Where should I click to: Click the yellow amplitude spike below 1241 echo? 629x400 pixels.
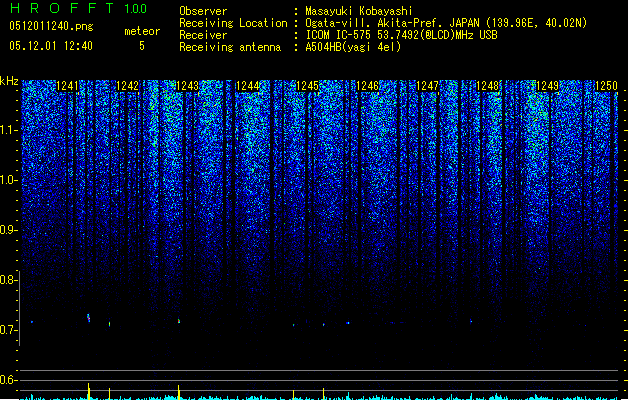pos(89,391)
